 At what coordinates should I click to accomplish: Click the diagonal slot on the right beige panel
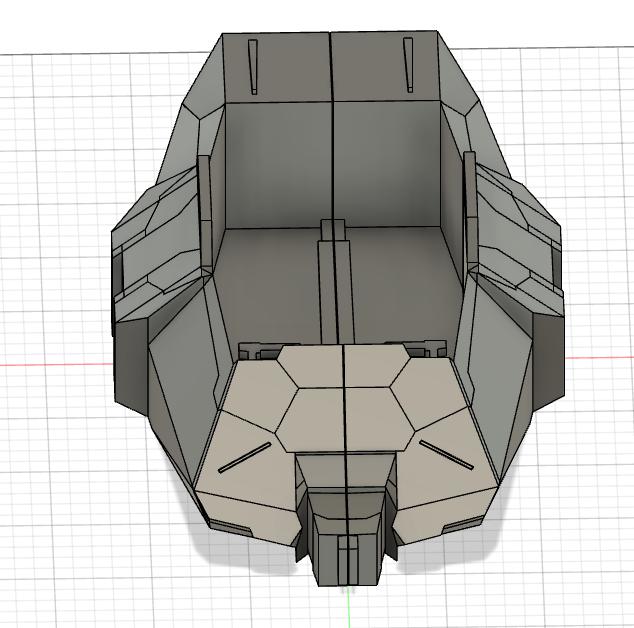tap(446, 455)
